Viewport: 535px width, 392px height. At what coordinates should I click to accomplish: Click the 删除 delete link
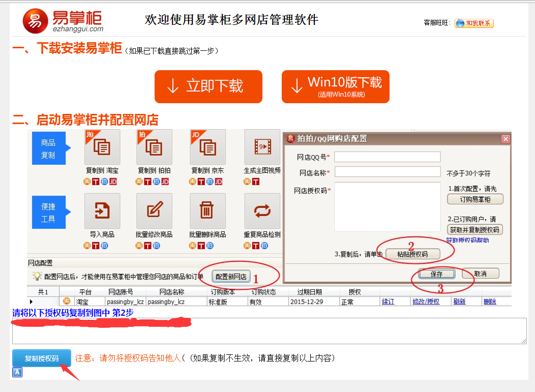click(490, 301)
